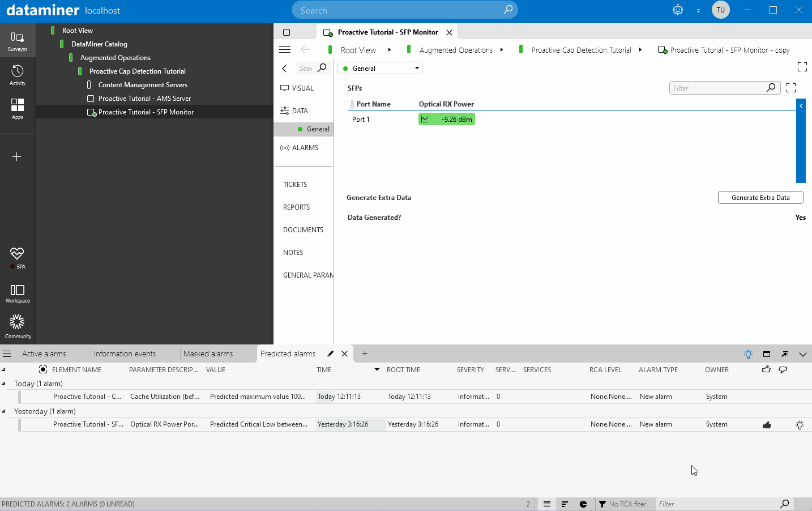Select Proactive Tutorial - AMS Server in the tree
812x511 pixels.
click(144, 99)
